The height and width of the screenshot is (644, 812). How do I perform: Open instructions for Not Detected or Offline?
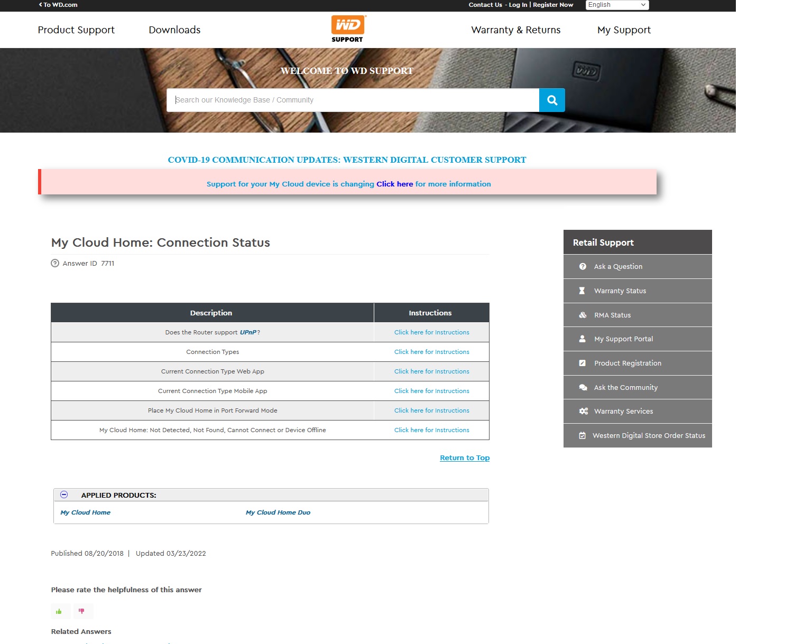[x=431, y=430]
